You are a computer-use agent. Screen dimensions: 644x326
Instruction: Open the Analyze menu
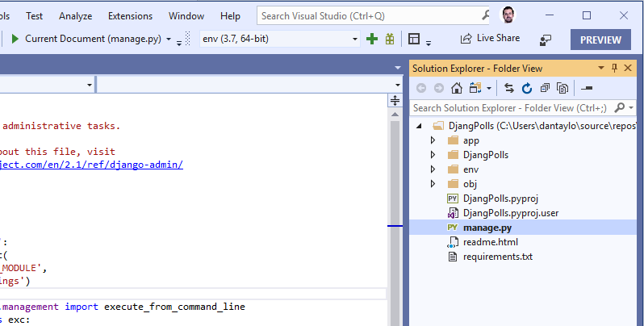(76, 15)
